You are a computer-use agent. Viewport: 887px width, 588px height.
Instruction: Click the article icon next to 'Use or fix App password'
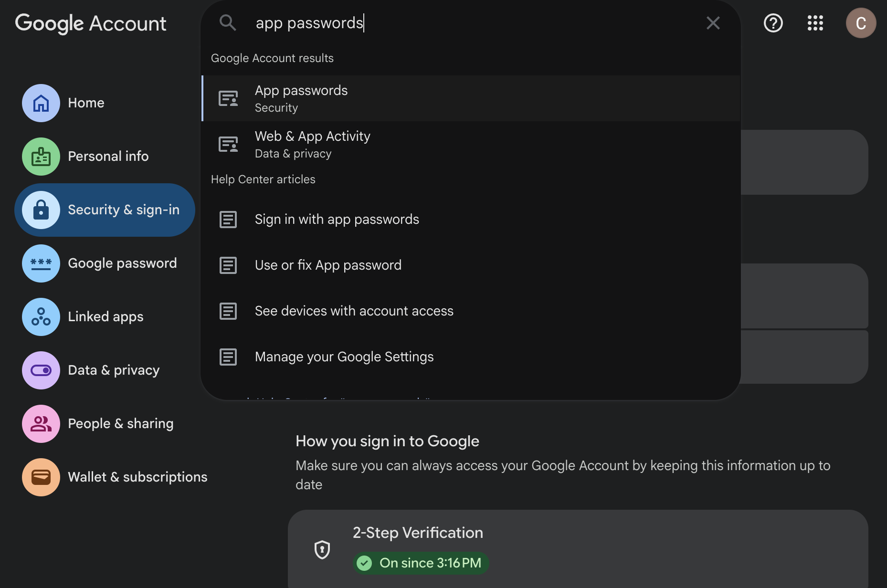point(228,265)
